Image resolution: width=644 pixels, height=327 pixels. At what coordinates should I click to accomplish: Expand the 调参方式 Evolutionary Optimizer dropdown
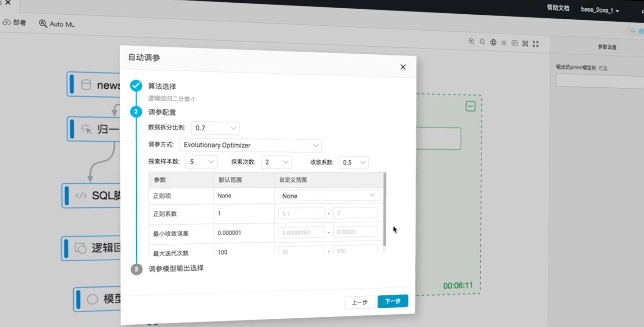click(x=250, y=146)
